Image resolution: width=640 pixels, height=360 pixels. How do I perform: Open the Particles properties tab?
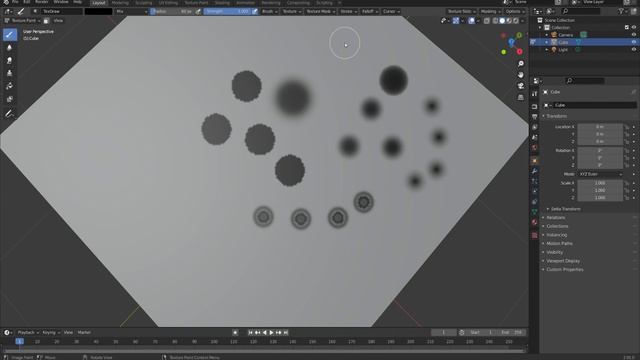(535, 181)
